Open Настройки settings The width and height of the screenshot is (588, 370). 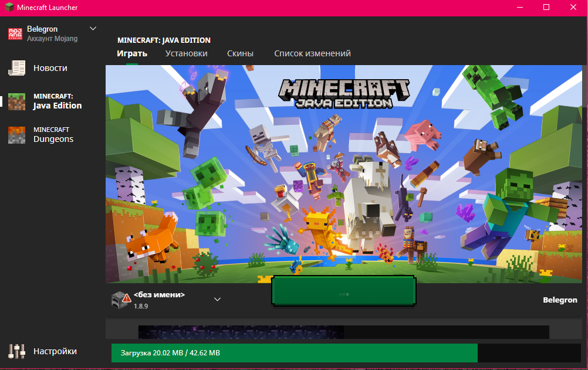[42, 351]
